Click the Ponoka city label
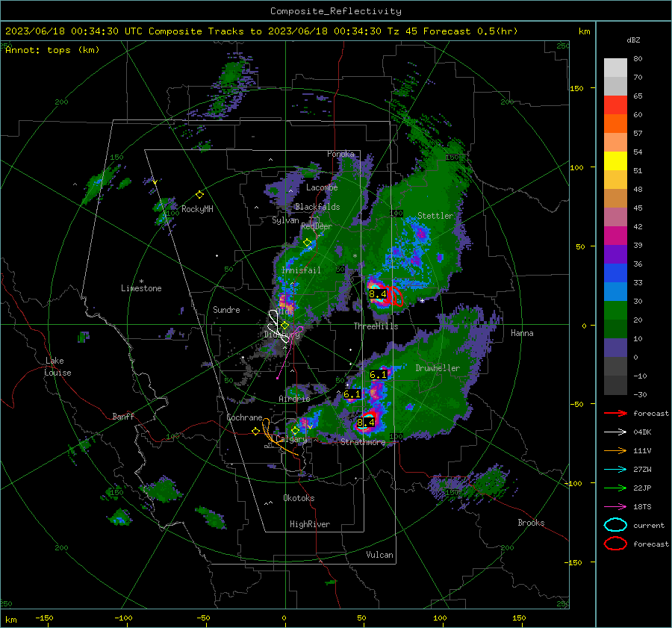The height and width of the screenshot is (628, 672). pos(340,154)
